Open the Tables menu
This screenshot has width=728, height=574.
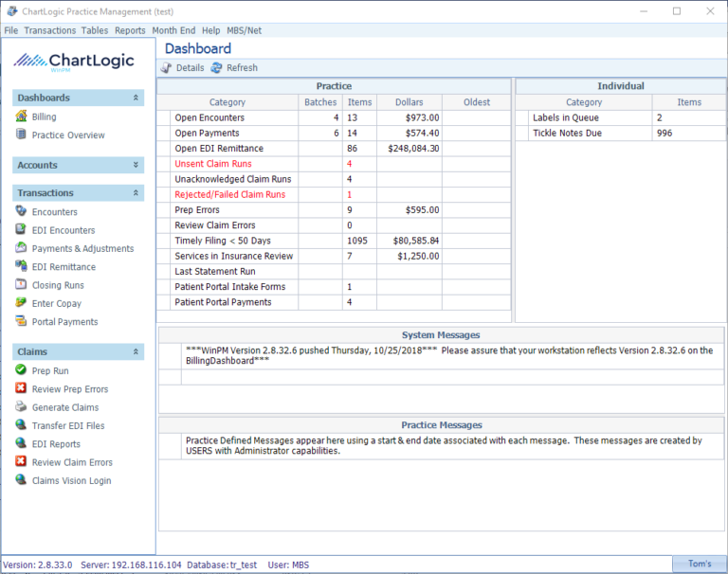pos(95,30)
